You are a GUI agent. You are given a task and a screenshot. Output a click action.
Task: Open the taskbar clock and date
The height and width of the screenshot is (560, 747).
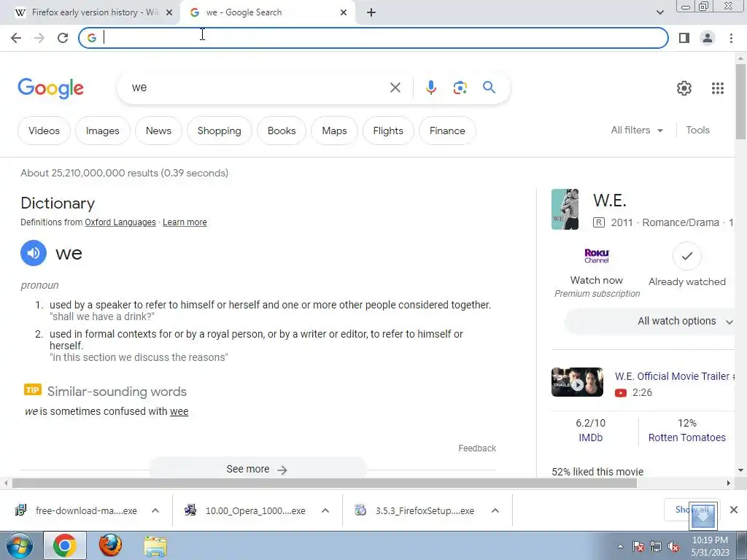[x=710, y=546]
